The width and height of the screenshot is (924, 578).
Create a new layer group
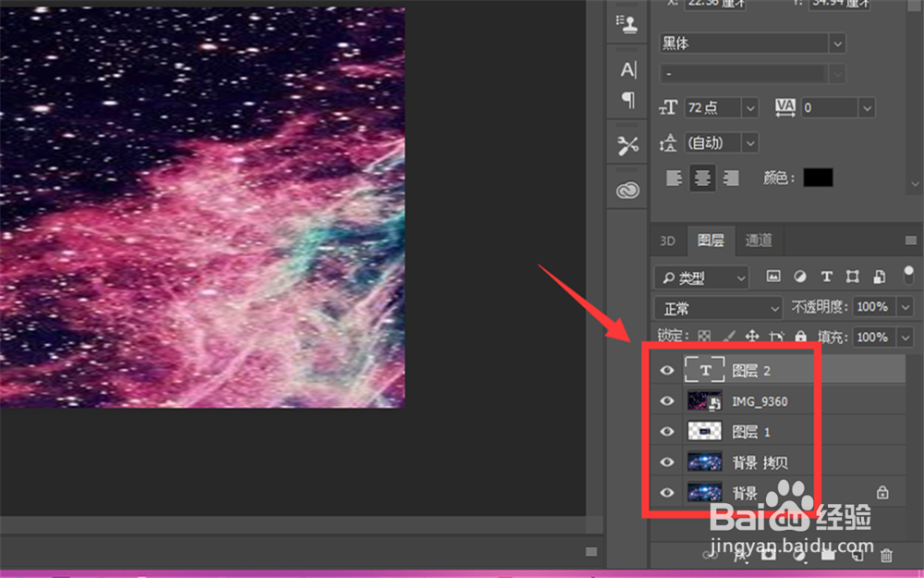[x=828, y=557]
